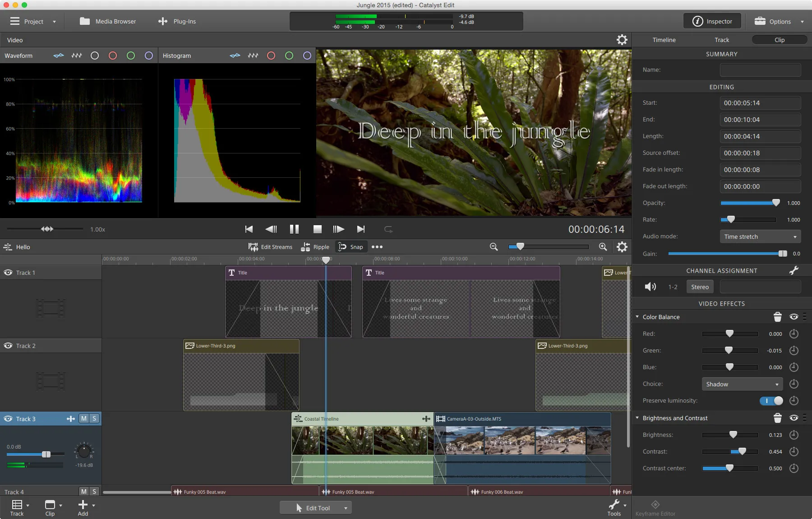Open the video preview settings gear
812x519 pixels.
point(622,40)
